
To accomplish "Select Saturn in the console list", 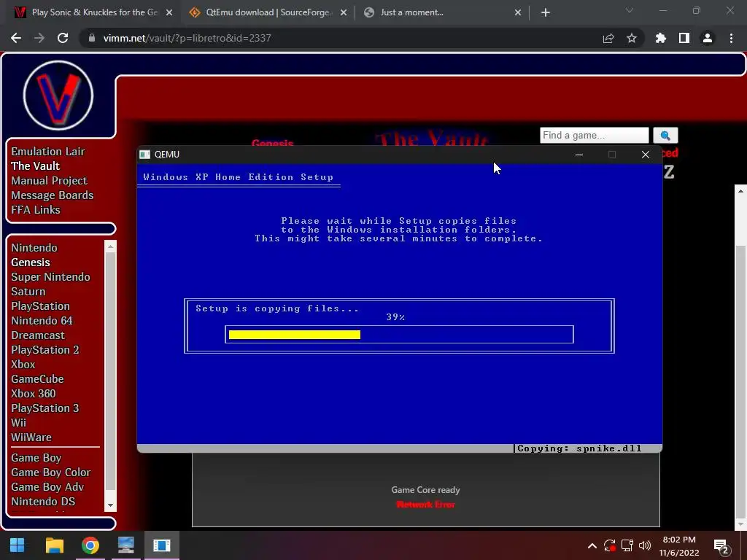I will (x=28, y=292).
